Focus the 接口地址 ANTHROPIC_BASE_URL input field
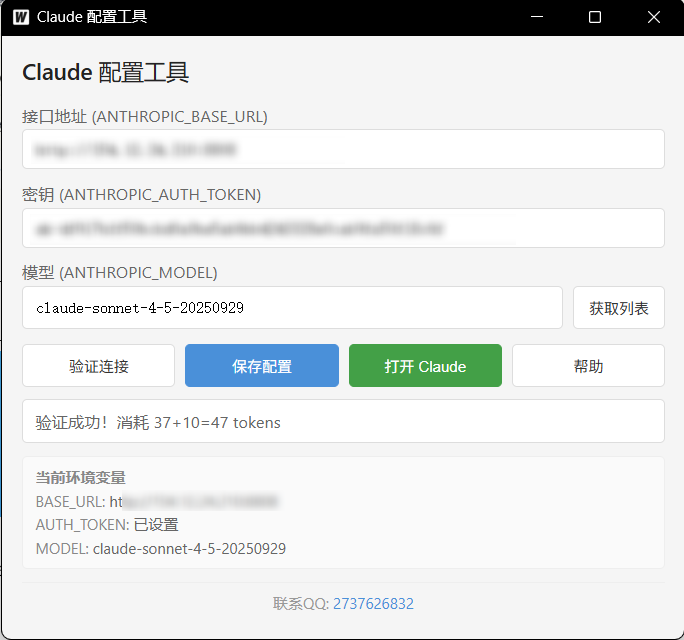Viewport: 684px width, 640px height. [343, 149]
